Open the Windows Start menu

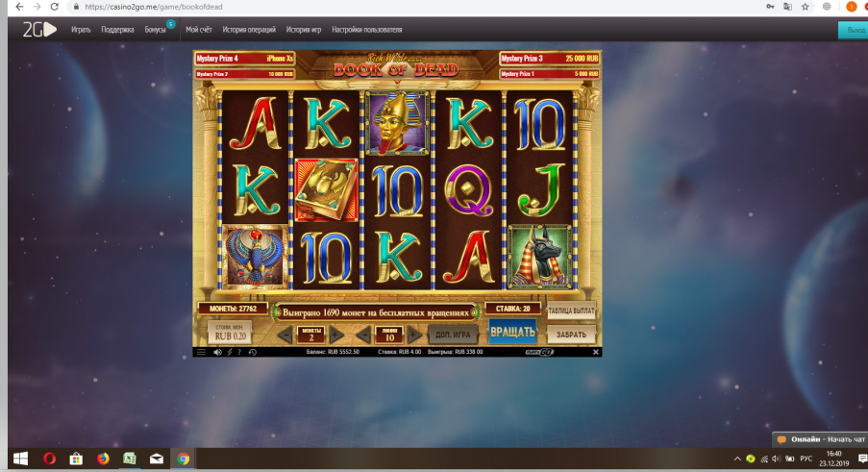click(20, 459)
